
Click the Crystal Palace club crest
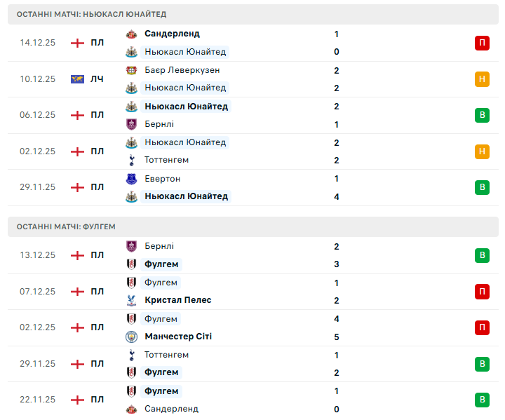coord(131,300)
